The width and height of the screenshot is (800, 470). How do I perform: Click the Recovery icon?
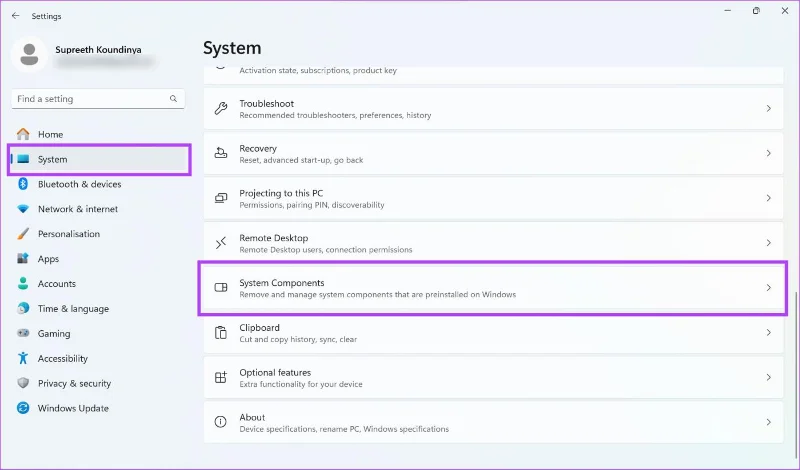coord(220,153)
